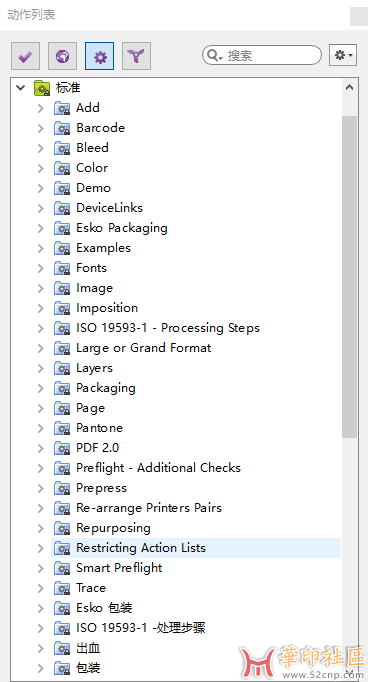Click the Esko Packaging folder icon
Viewport: 368px width, 682px height.
(x=62, y=228)
